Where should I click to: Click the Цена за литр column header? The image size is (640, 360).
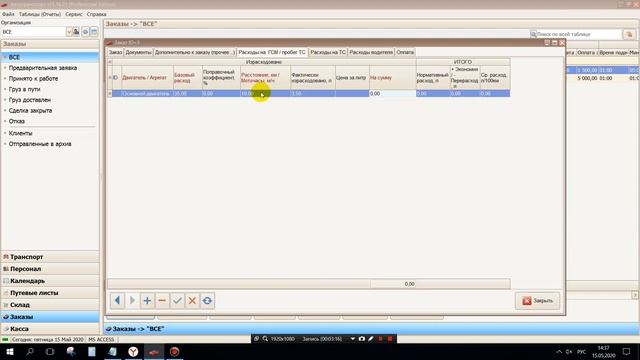pos(352,78)
